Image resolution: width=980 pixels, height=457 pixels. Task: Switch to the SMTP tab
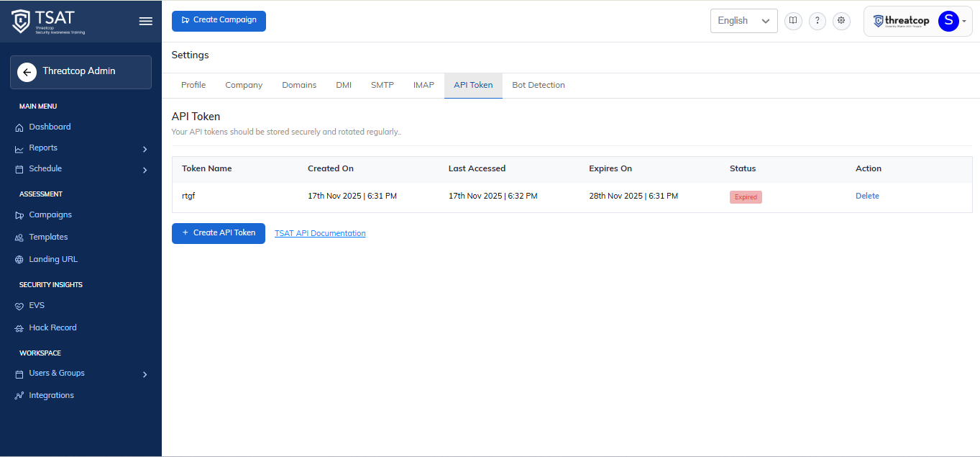coord(383,85)
